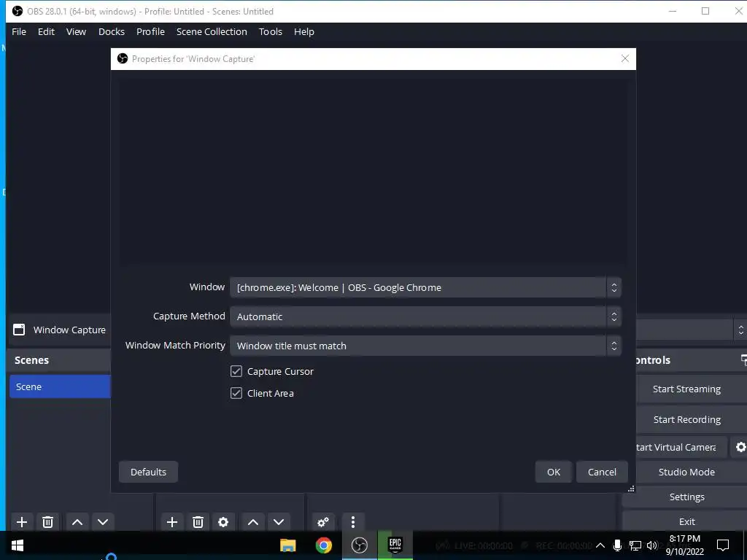Open Window selection dropdown
The width and height of the screenshot is (747, 560).
click(x=425, y=287)
